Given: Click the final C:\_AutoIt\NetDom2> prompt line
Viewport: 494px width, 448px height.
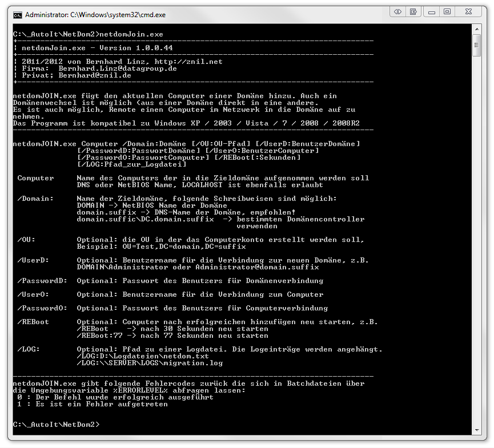Looking at the screenshot, I should pos(56,425).
